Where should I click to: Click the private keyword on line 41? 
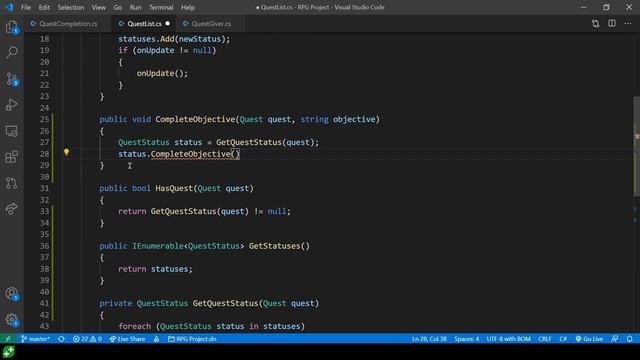point(116,303)
